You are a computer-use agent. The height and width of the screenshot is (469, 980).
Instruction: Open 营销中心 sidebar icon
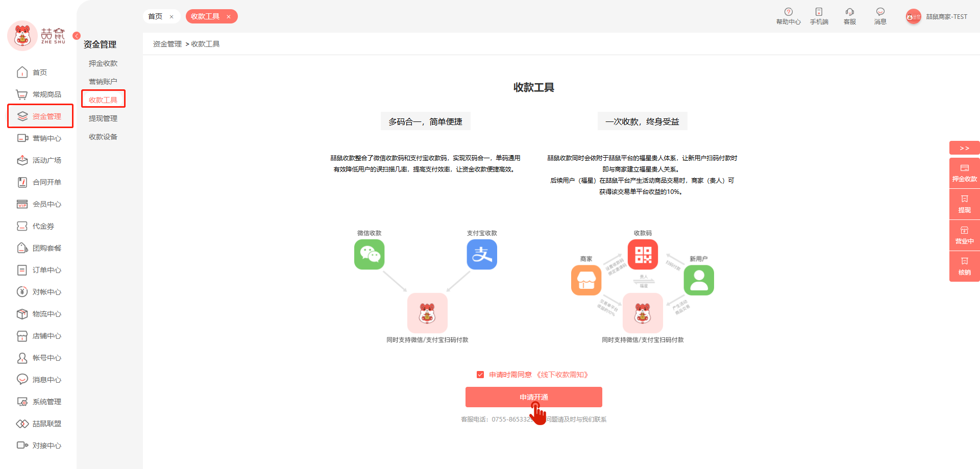[22, 138]
